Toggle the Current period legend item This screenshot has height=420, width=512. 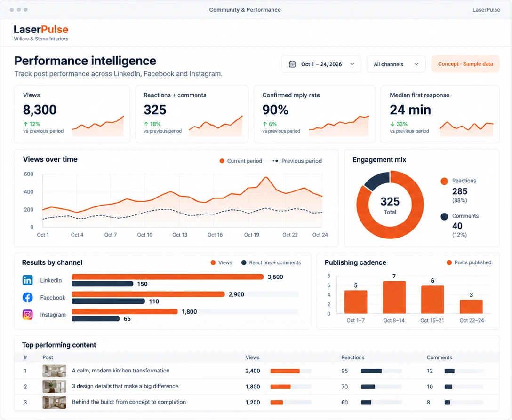[x=240, y=161]
